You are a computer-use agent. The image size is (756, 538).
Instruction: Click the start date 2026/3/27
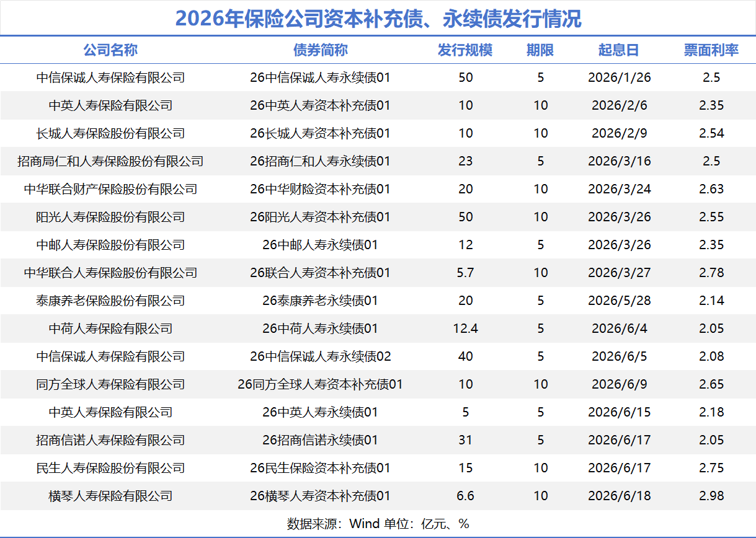tap(619, 273)
